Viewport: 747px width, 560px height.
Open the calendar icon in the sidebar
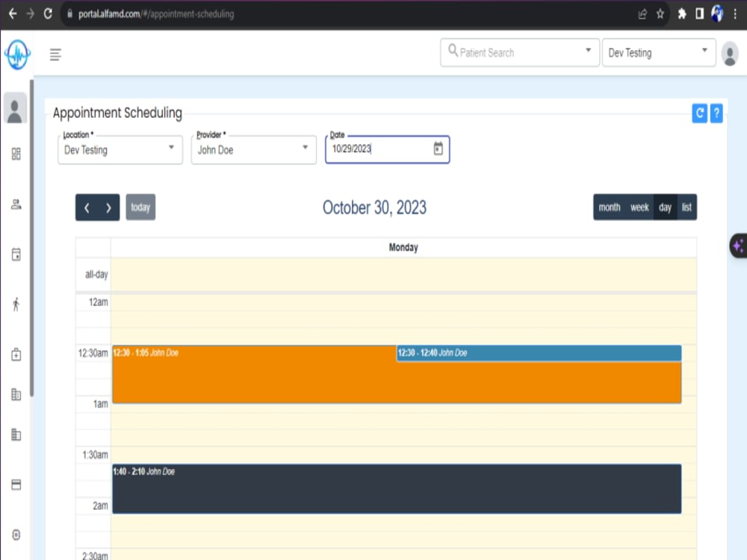click(16, 255)
